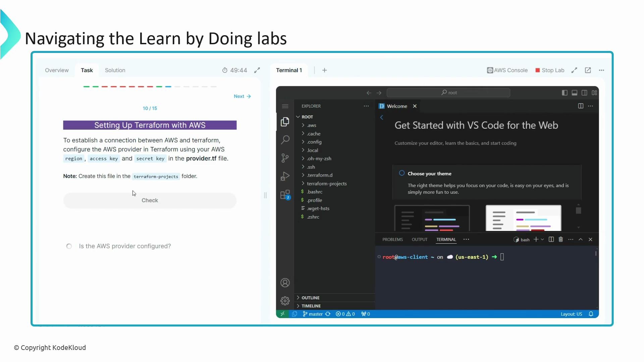Open the .wget-hsts file
Image resolution: width=644 pixels, height=362 pixels.
click(318, 208)
